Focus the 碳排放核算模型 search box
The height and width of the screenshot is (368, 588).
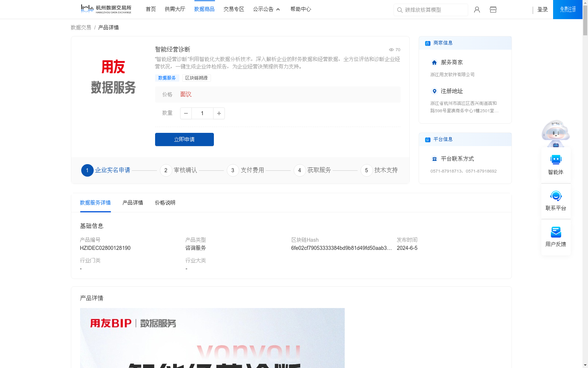pyautogui.click(x=431, y=10)
